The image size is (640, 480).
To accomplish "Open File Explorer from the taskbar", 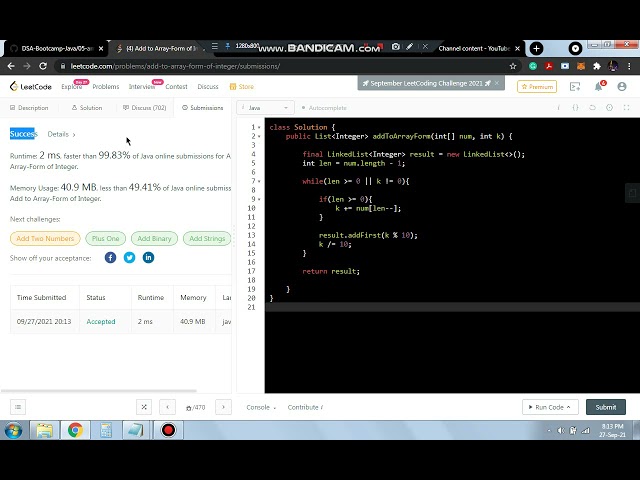I will (x=44, y=430).
